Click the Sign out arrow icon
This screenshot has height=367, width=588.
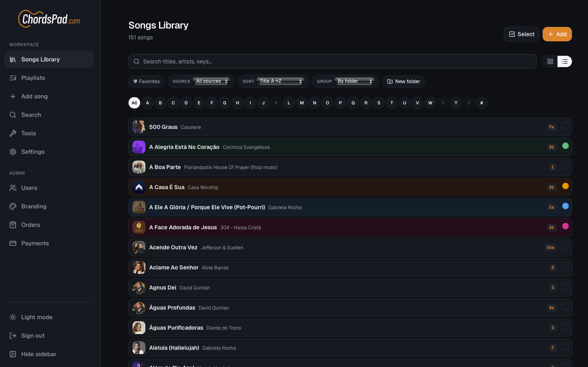13,336
